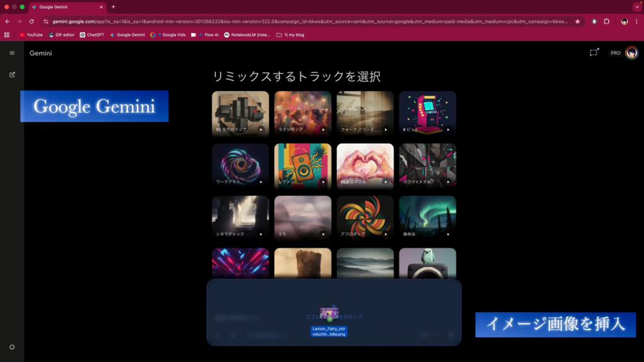Expand the tab search chevron in Chrome

[x=636, y=7]
